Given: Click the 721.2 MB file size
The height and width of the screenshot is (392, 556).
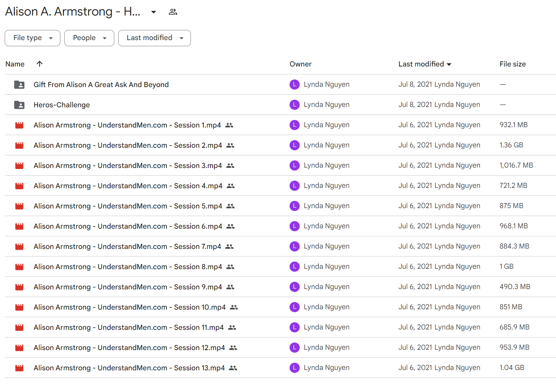Looking at the screenshot, I should click(513, 186).
